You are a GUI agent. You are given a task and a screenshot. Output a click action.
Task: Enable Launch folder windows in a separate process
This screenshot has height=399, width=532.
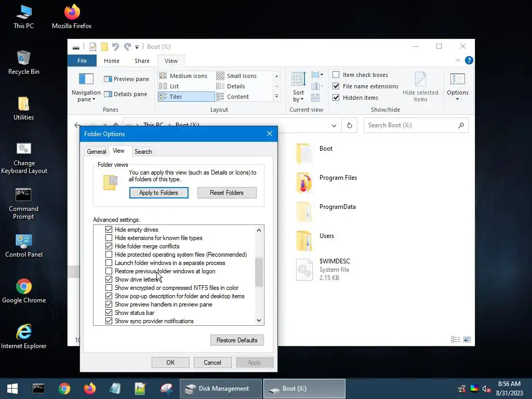pos(109,263)
